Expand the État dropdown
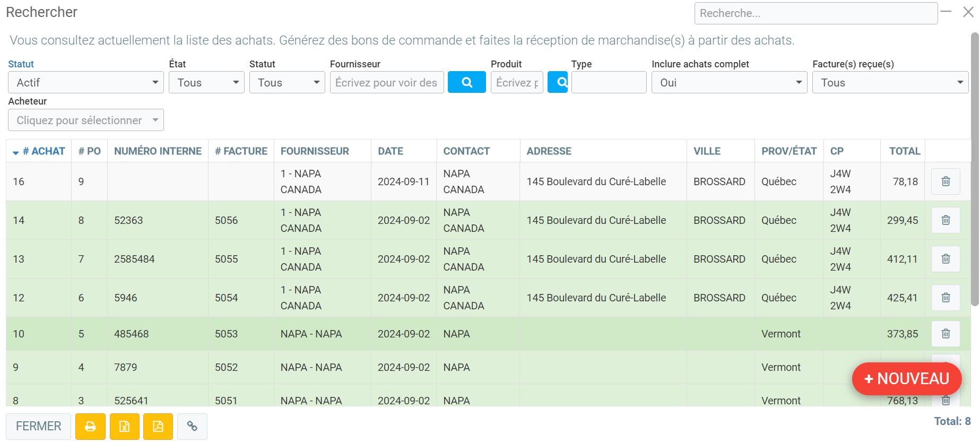 click(x=206, y=82)
